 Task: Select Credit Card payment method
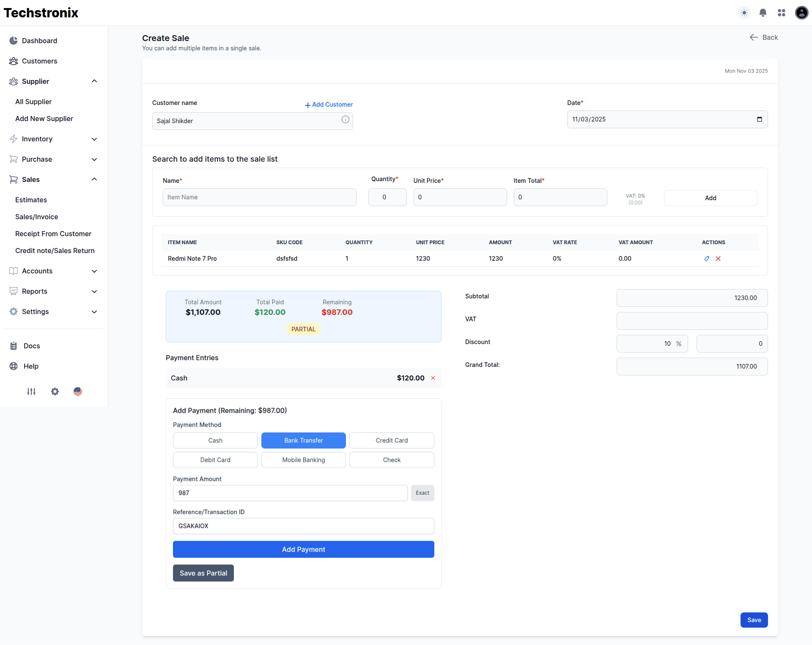tap(391, 440)
